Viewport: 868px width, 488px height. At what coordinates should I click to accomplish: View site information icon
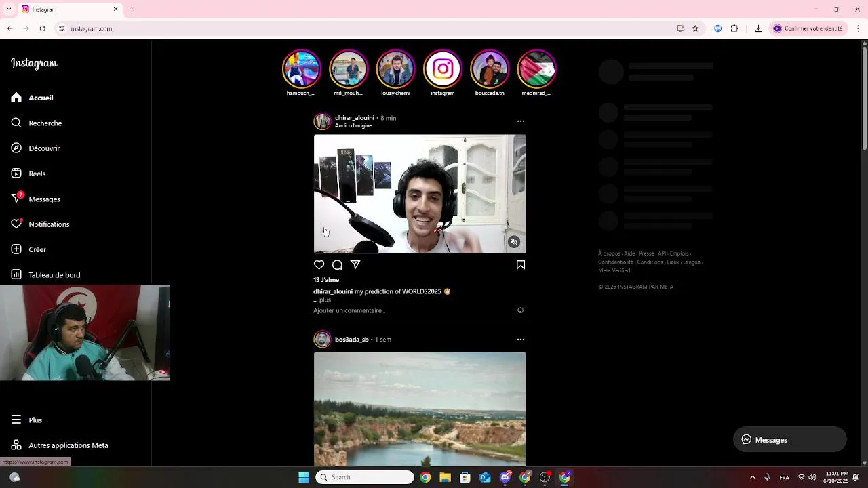click(62, 28)
